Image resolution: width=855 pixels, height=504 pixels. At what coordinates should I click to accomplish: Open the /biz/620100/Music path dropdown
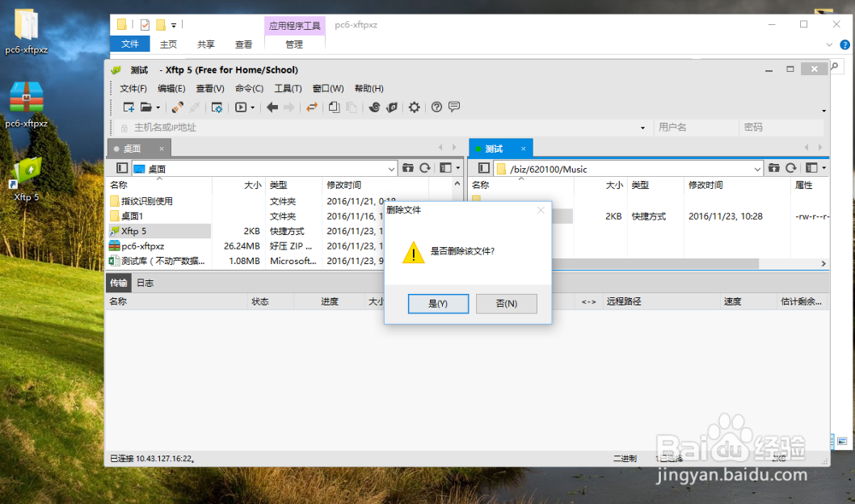coord(757,169)
